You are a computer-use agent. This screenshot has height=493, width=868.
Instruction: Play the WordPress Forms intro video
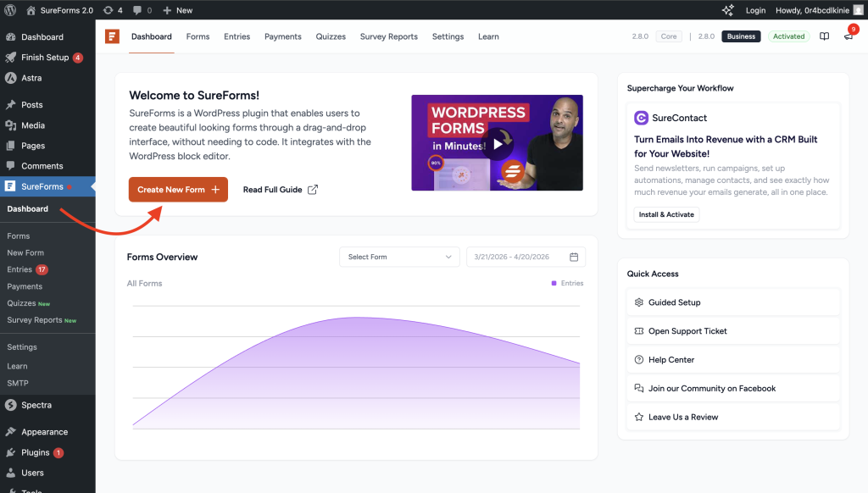click(x=498, y=144)
